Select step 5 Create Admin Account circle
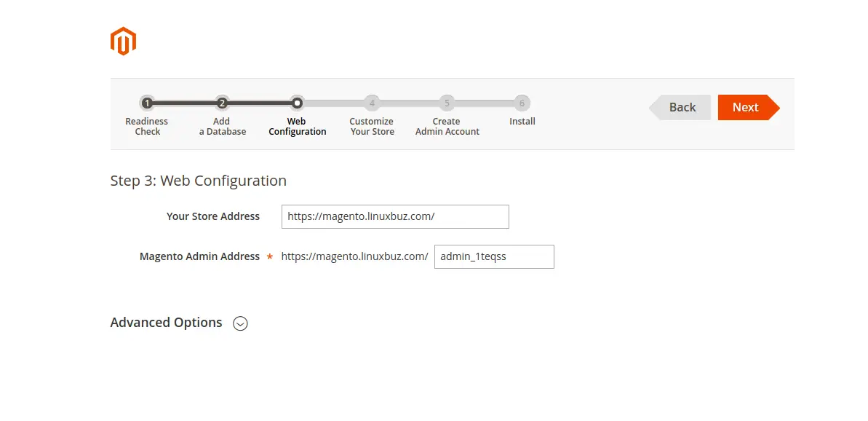 [x=447, y=103]
